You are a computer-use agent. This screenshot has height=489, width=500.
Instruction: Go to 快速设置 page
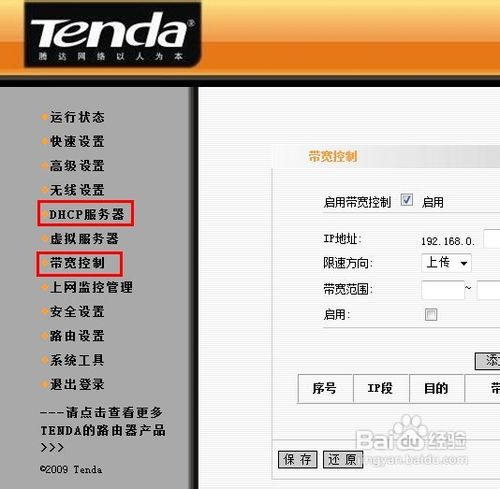click(x=77, y=142)
